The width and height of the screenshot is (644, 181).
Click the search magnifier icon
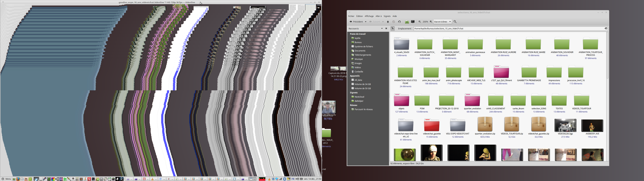455,22
